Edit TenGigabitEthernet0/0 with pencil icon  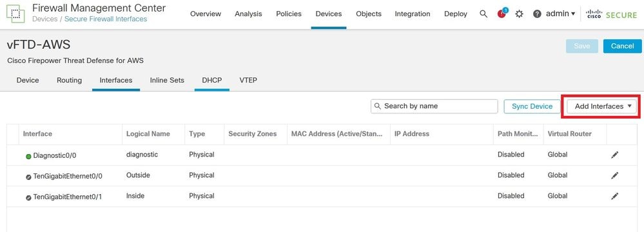(x=614, y=175)
